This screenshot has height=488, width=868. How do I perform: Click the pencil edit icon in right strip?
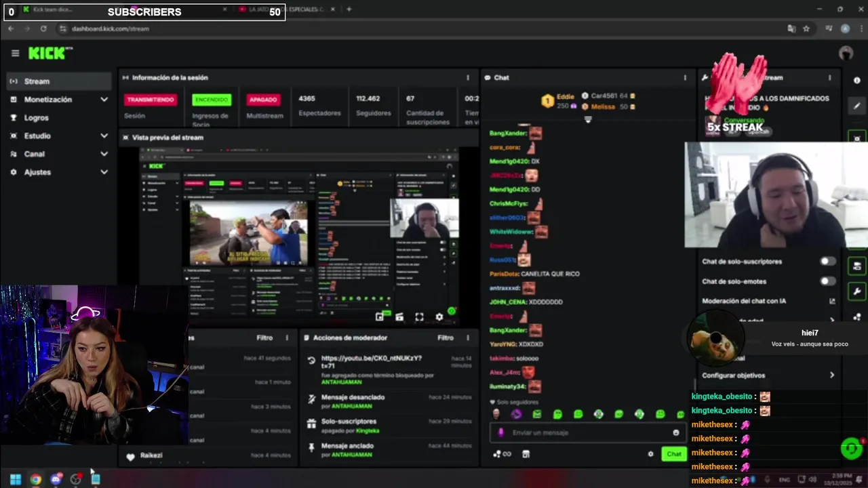(857, 106)
